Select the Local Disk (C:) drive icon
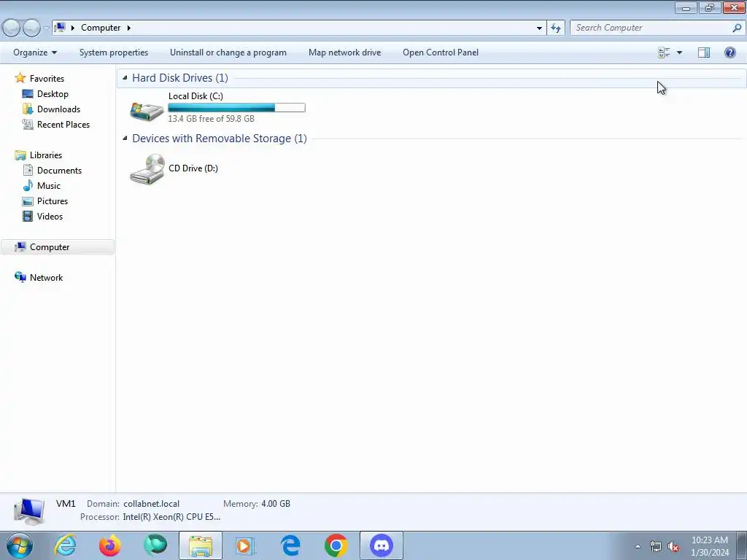This screenshot has width=747, height=560. pyautogui.click(x=147, y=110)
